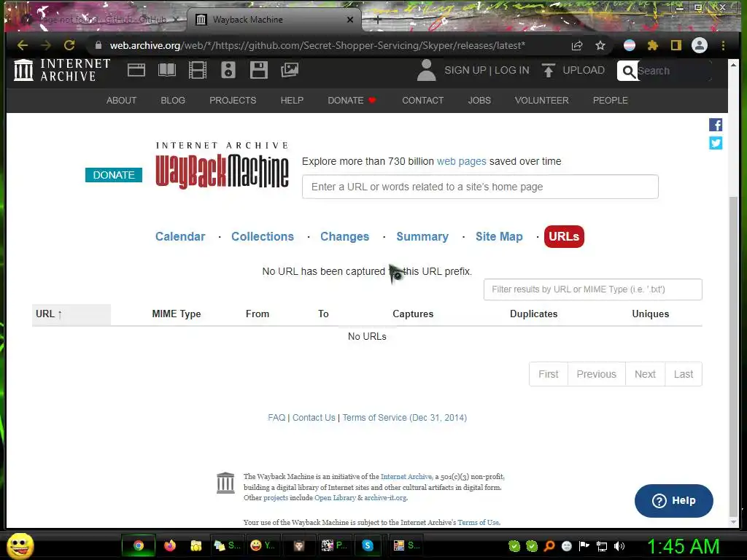Open the VOLUNTEER menu item
747x560 pixels.
point(542,101)
